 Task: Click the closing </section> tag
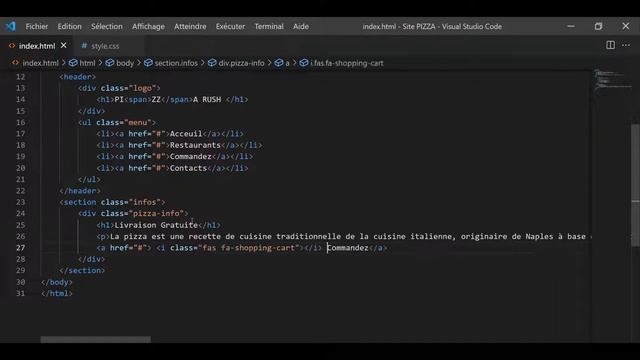click(x=82, y=271)
